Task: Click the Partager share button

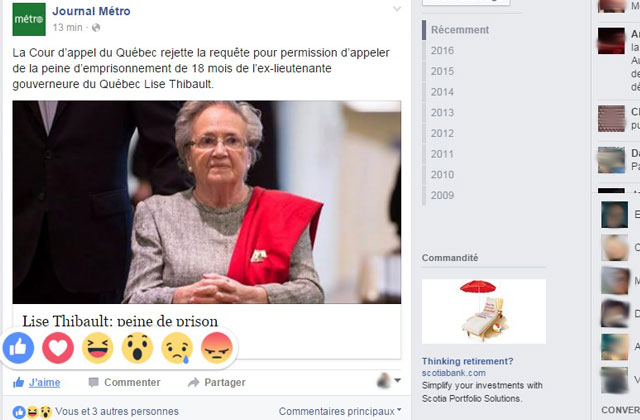Action: click(x=217, y=382)
